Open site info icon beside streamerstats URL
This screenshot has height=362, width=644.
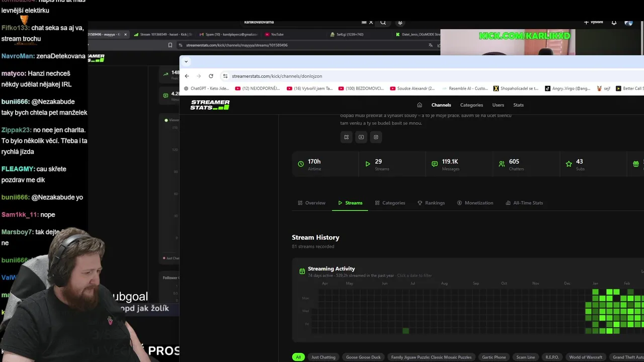tap(225, 76)
